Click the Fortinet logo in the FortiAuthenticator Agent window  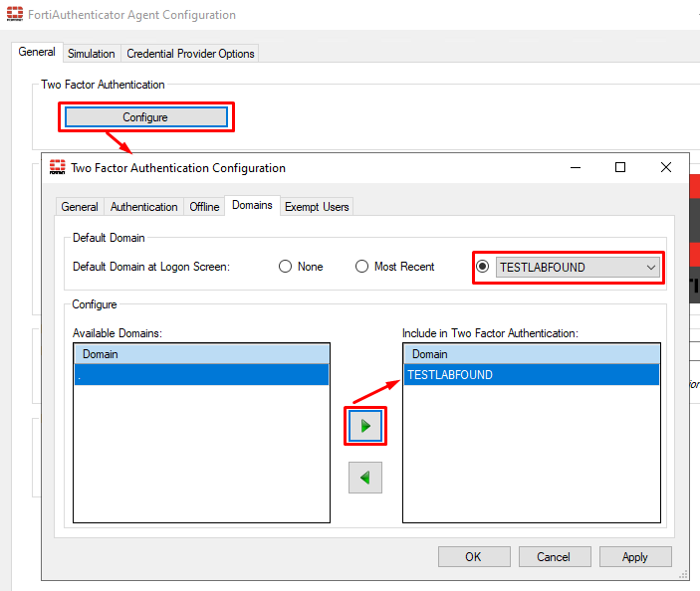coord(15,14)
